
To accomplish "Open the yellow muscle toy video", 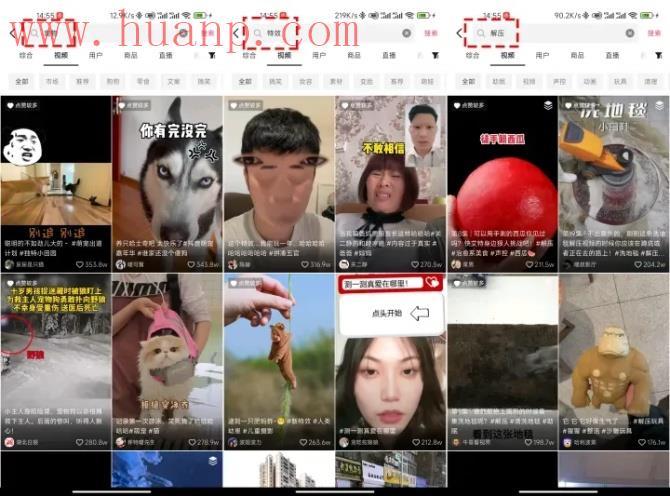I will pyautogui.click(x=614, y=362).
